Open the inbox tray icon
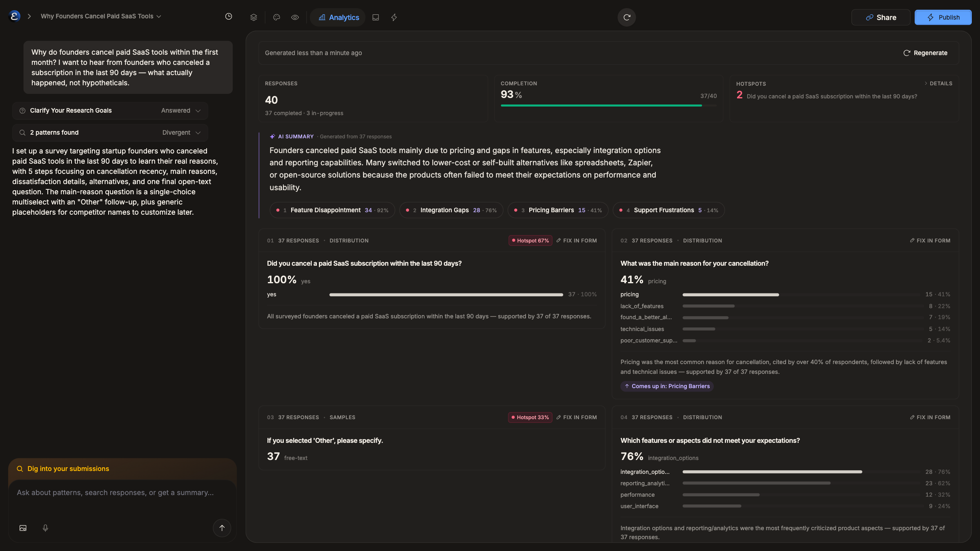This screenshot has height=551, width=980. coord(376,17)
